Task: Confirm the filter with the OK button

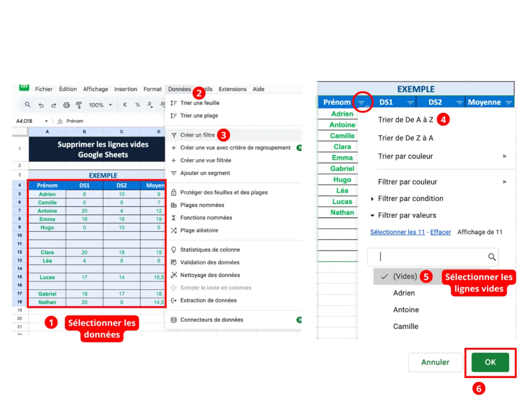Action: tap(490, 363)
